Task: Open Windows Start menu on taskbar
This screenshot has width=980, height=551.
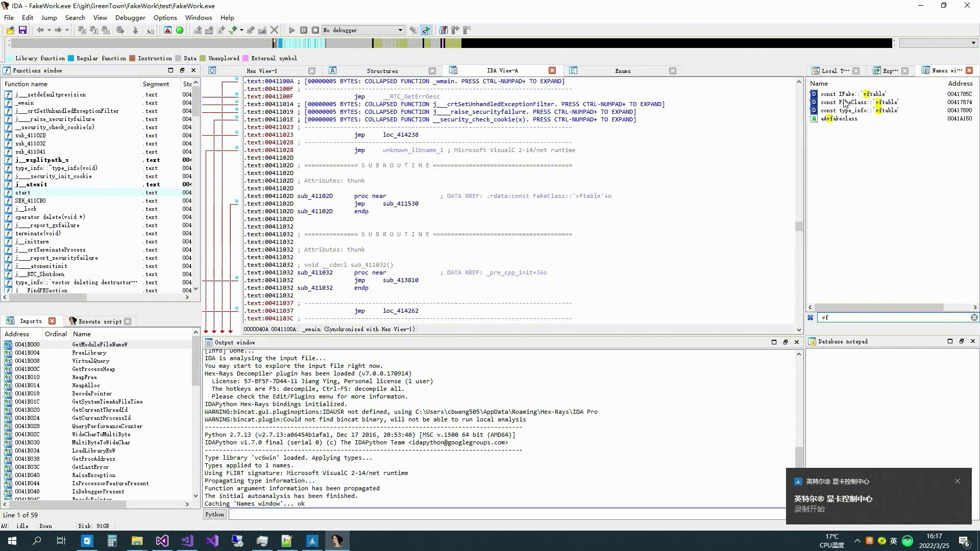Action: (x=12, y=541)
